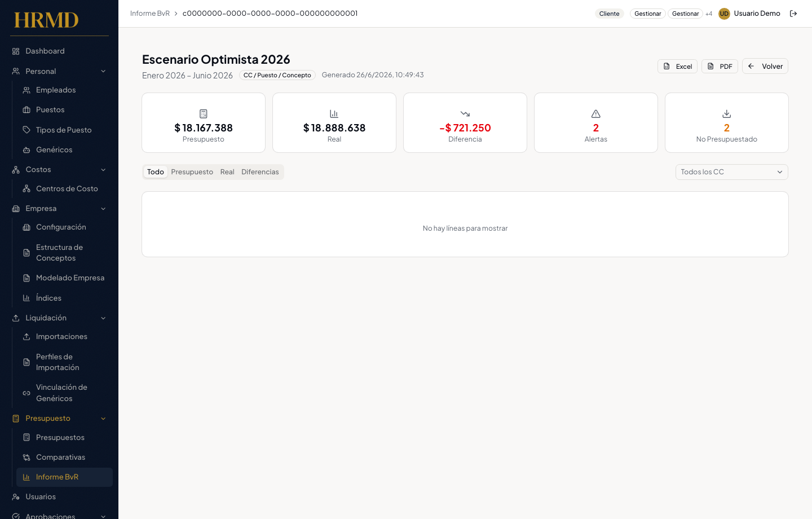Click the Escenario Optimista 2026 title

(216, 59)
